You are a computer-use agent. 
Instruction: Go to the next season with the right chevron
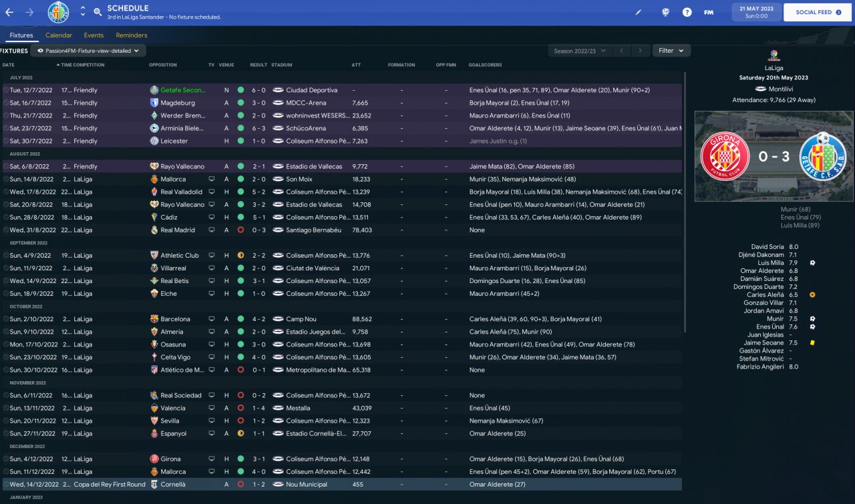pyautogui.click(x=641, y=51)
